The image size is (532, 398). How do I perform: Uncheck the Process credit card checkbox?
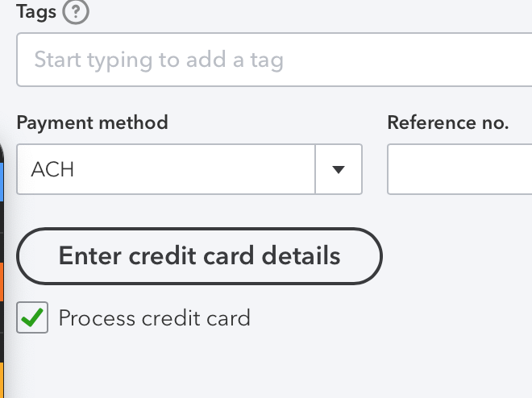coord(32,318)
